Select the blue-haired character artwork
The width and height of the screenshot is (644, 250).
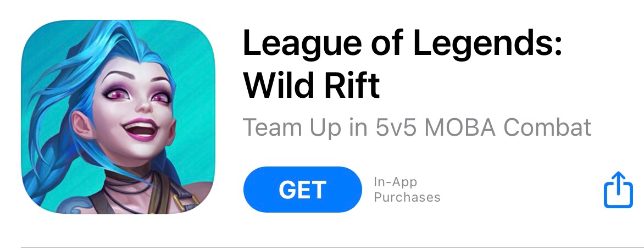(x=118, y=117)
